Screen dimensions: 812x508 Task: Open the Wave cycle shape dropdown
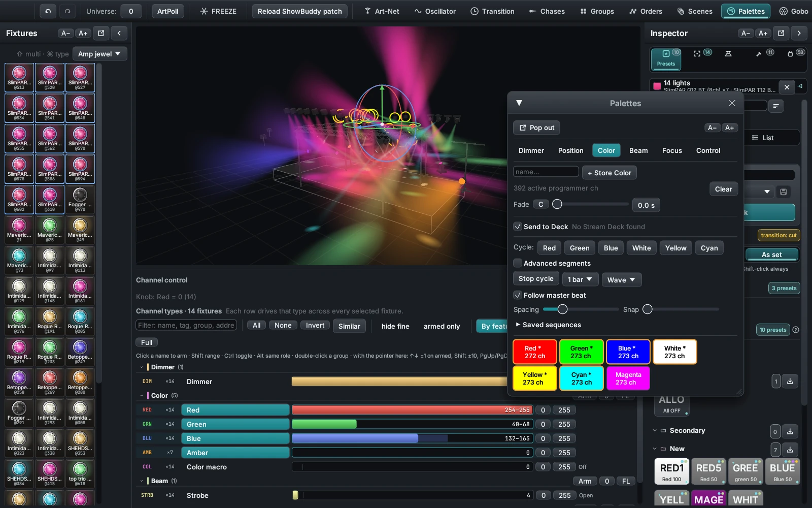click(622, 279)
